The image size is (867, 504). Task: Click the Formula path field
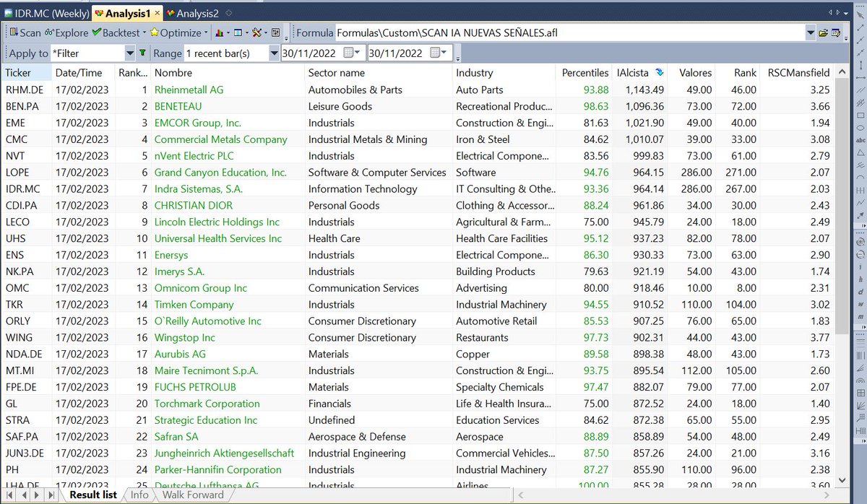point(569,32)
